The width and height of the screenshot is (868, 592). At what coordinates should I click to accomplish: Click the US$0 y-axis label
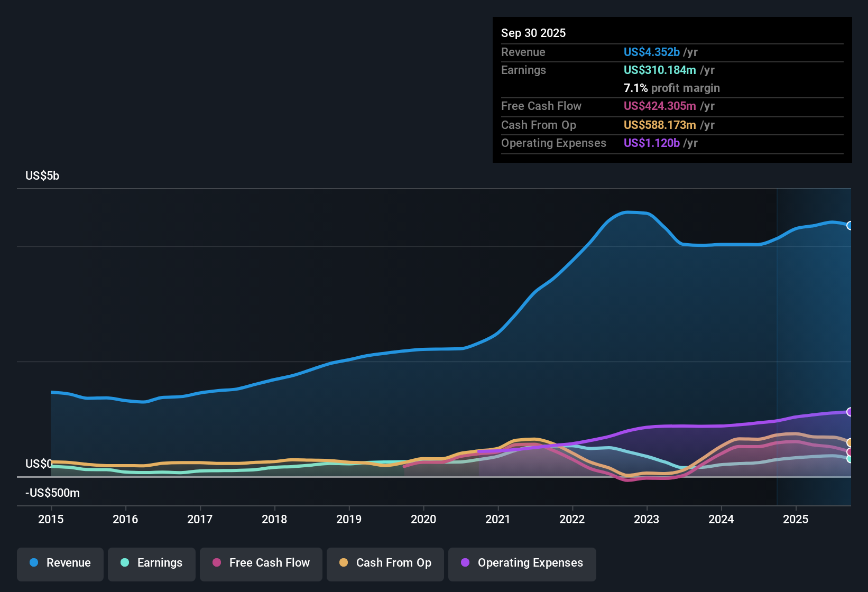(39, 464)
